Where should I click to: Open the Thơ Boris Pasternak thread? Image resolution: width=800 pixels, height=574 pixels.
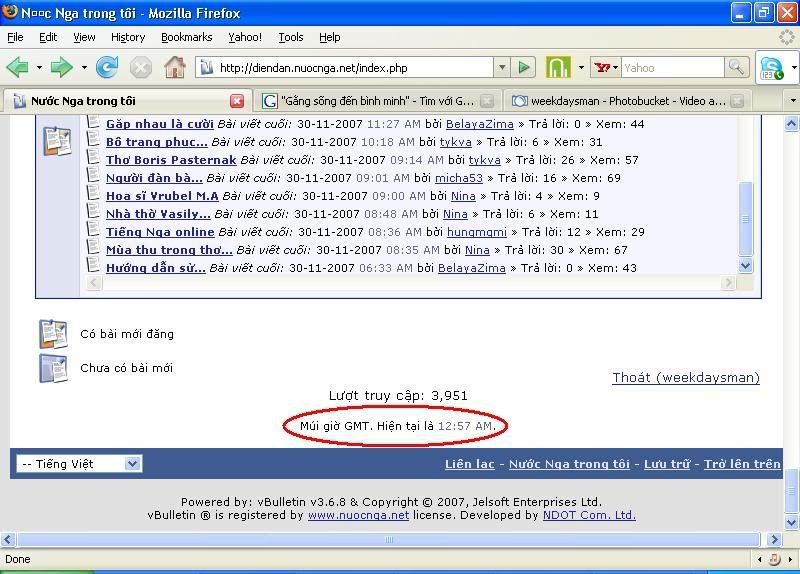tap(171, 160)
